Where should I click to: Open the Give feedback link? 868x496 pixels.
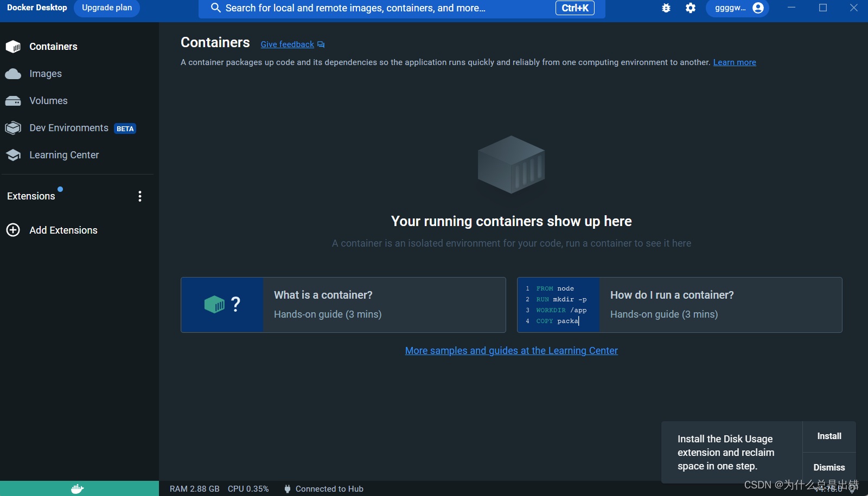coord(288,44)
